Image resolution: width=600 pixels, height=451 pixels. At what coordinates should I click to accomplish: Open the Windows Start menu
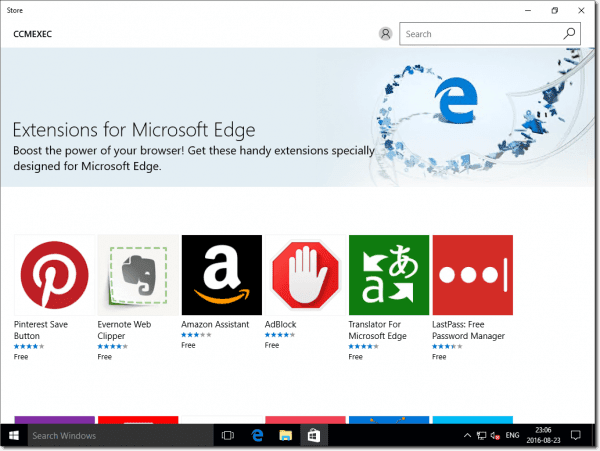tap(14, 435)
